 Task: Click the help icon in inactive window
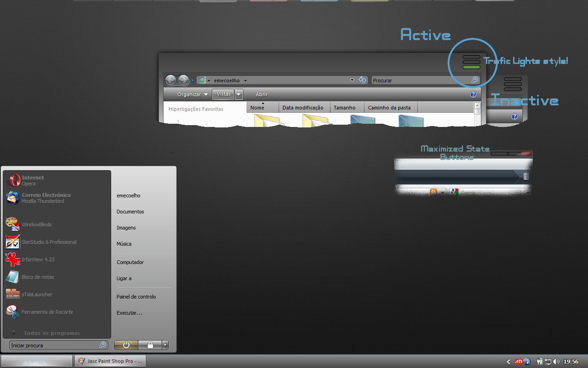click(514, 116)
